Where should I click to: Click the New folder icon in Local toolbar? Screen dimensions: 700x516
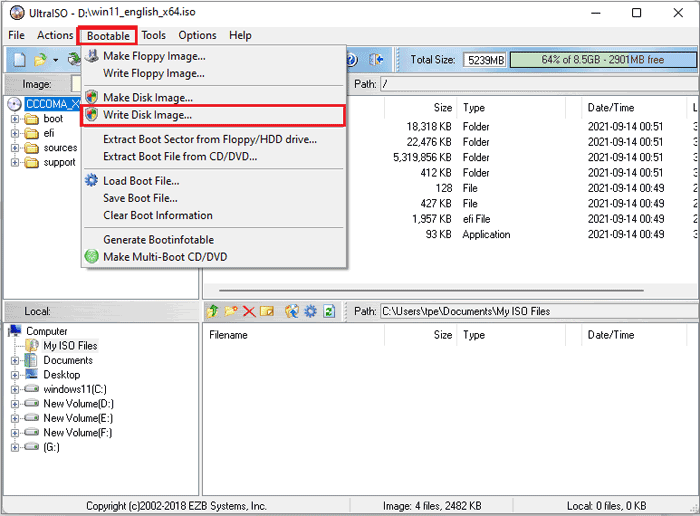click(231, 311)
